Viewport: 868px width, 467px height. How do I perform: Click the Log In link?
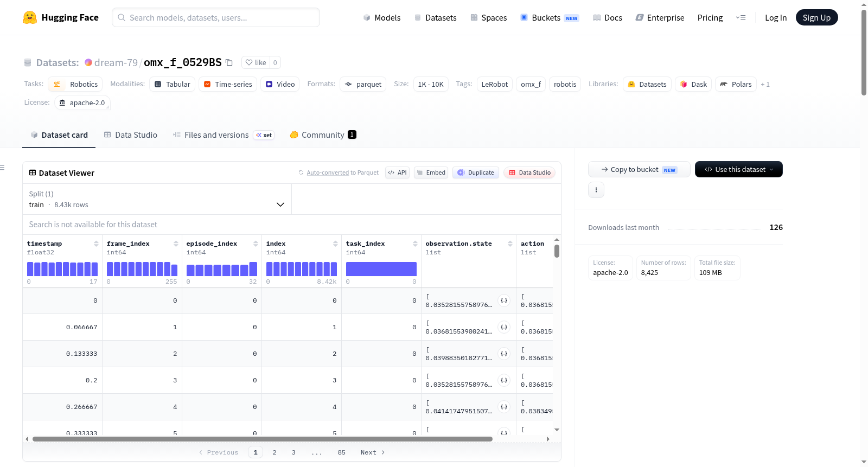[776, 17]
